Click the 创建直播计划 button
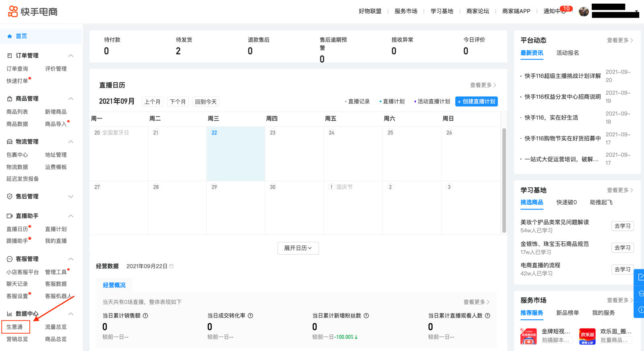Image resolution: width=644 pixels, height=351 pixels. [x=477, y=102]
